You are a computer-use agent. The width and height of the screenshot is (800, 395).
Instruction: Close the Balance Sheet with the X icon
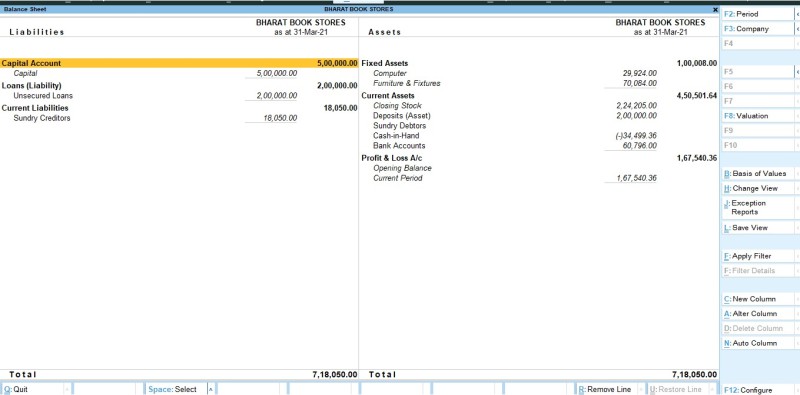click(715, 9)
